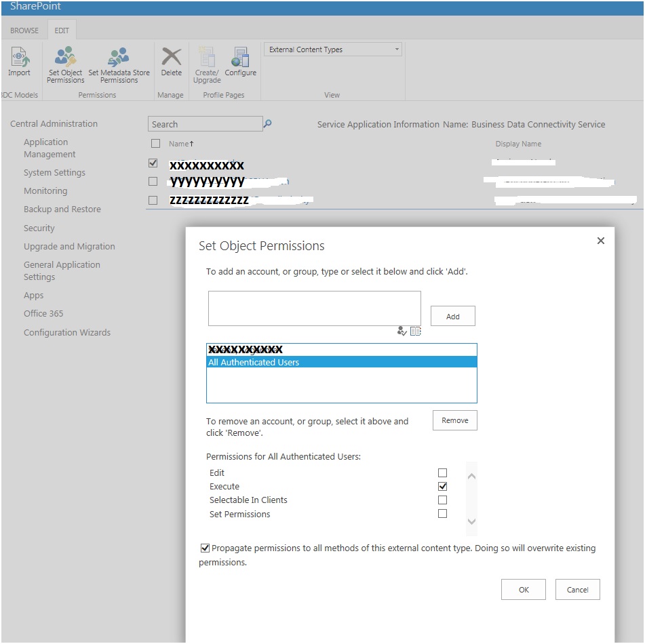The height and width of the screenshot is (644, 645).
Task: Click the SharePoint title text
Action: (35, 6)
